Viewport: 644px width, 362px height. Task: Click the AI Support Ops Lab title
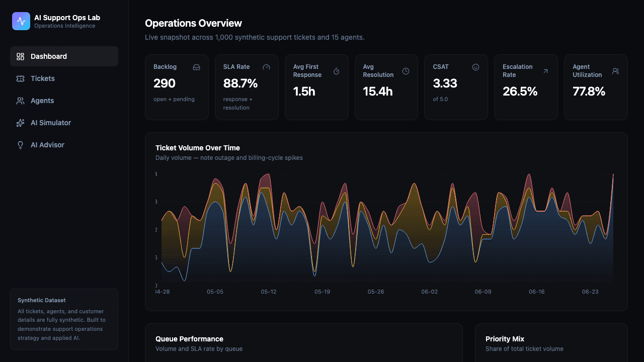click(67, 18)
